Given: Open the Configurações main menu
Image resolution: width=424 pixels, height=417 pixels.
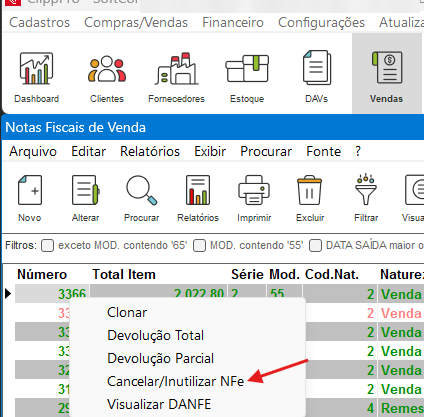Looking at the screenshot, I should (x=321, y=23).
